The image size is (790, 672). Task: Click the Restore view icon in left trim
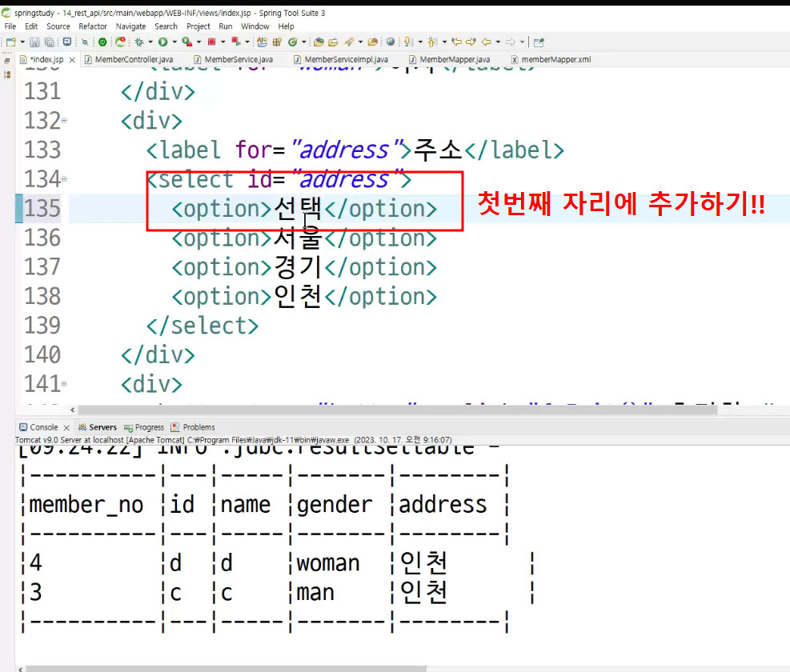click(x=7, y=61)
